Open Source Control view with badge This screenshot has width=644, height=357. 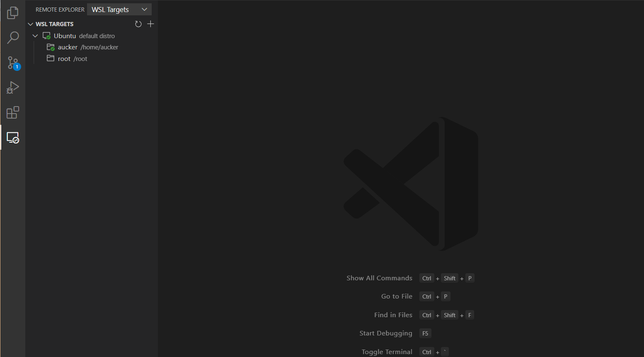tap(13, 63)
